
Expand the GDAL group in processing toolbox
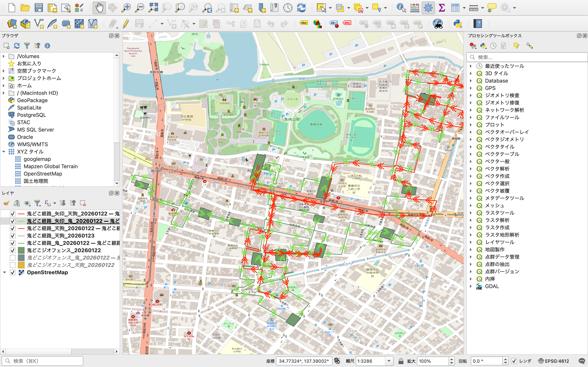471,286
